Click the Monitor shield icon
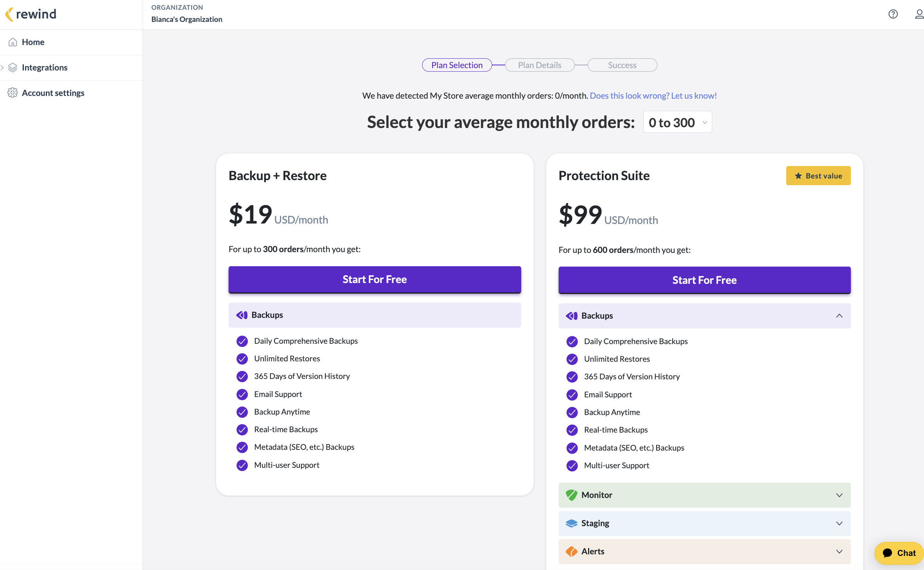 (572, 495)
